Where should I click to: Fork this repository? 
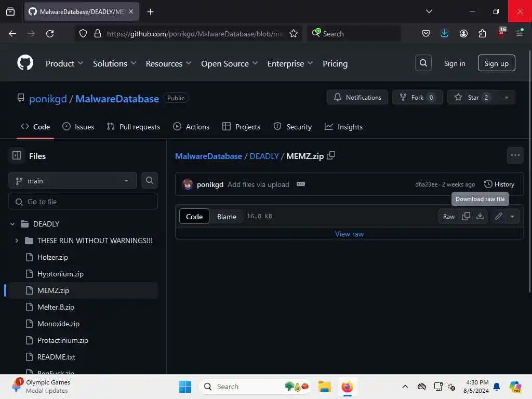pyautogui.click(x=418, y=97)
